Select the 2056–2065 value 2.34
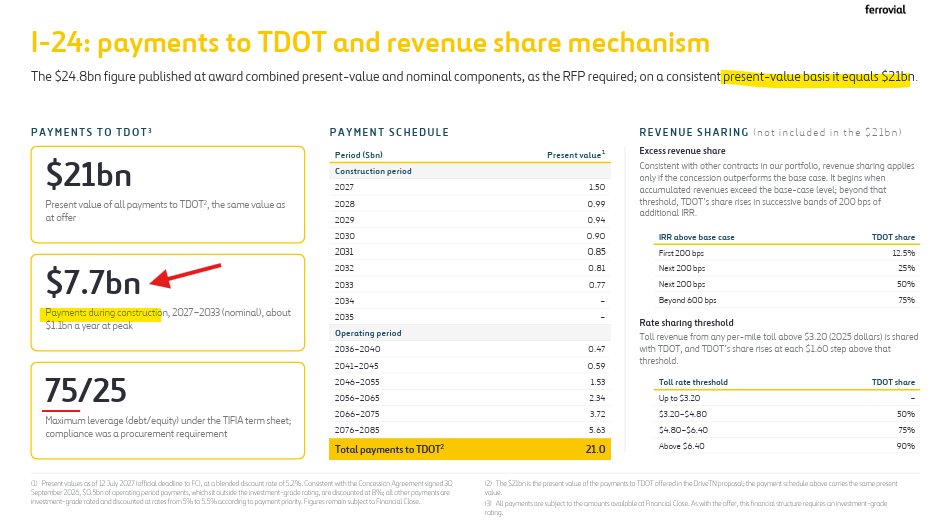941x530 pixels. point(597,398)
